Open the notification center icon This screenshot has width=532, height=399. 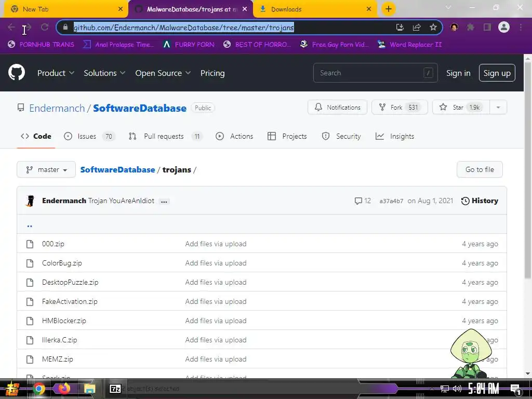point(515,389)
